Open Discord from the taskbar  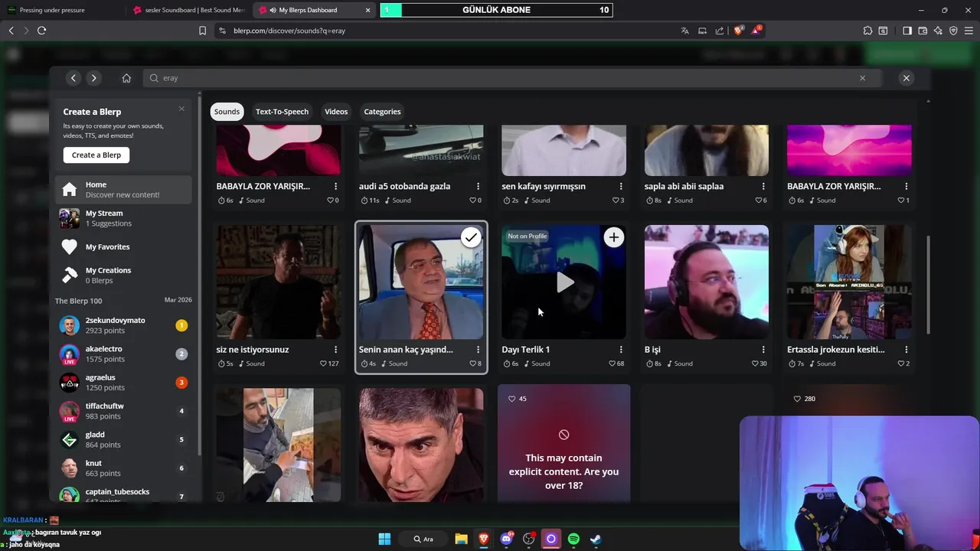tap(506, 539)
